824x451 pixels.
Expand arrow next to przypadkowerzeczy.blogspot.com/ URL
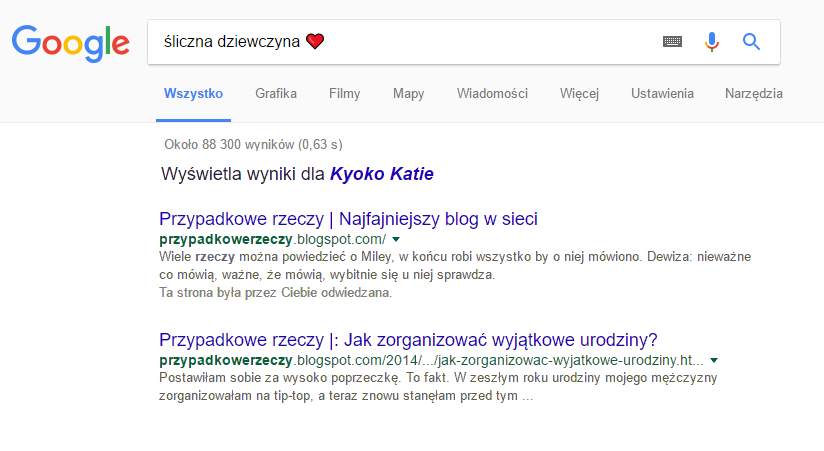396,240
